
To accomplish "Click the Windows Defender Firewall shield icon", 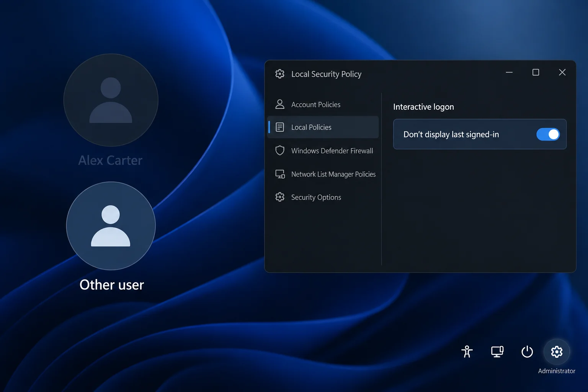I will (x=280, y=150).
